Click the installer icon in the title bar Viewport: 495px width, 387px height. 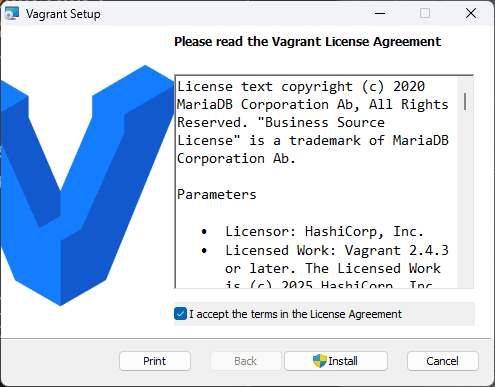(12, 14)
